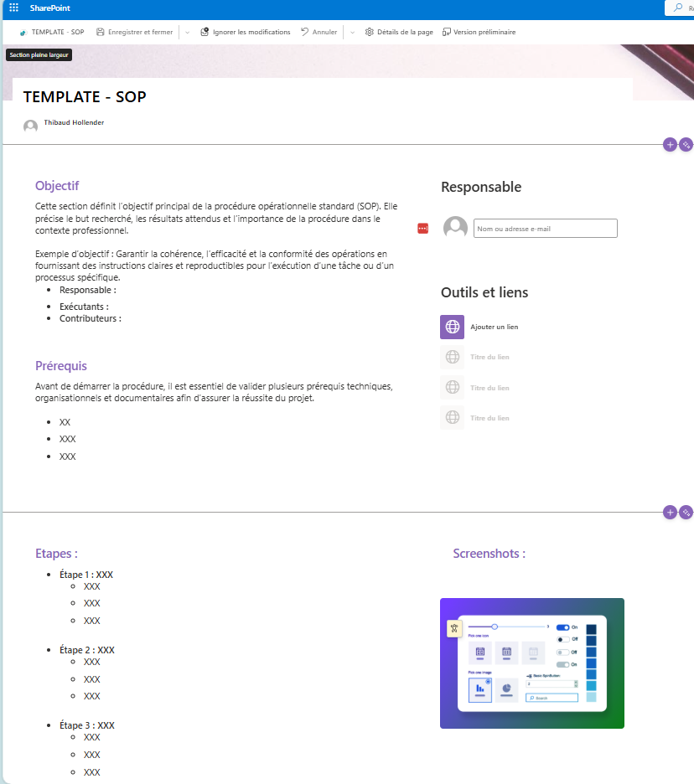Click the Nom ou adresse e-mail field
This screenshot has height=784, width=694.
[545, 229]
